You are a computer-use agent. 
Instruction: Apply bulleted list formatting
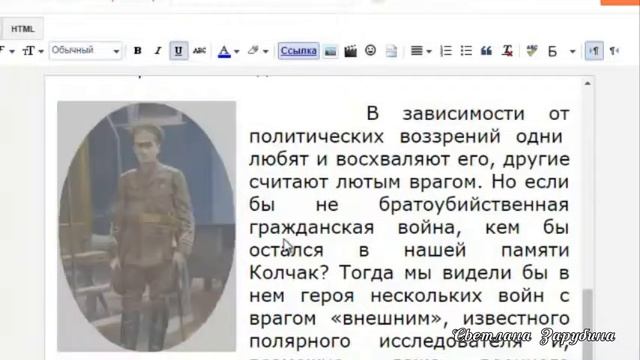[466, 51]
